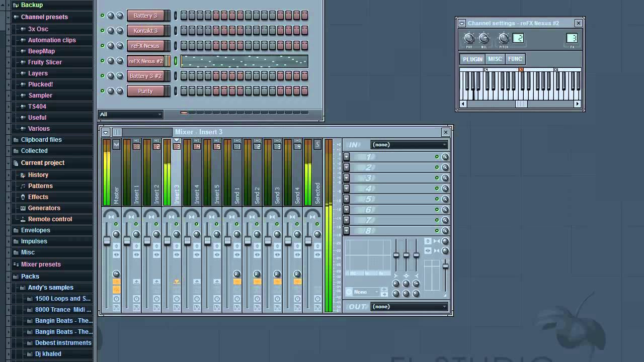Click the Insert 3 latency clock icon
The height and width of the screenshot is (362, 644).
(177, 299)
